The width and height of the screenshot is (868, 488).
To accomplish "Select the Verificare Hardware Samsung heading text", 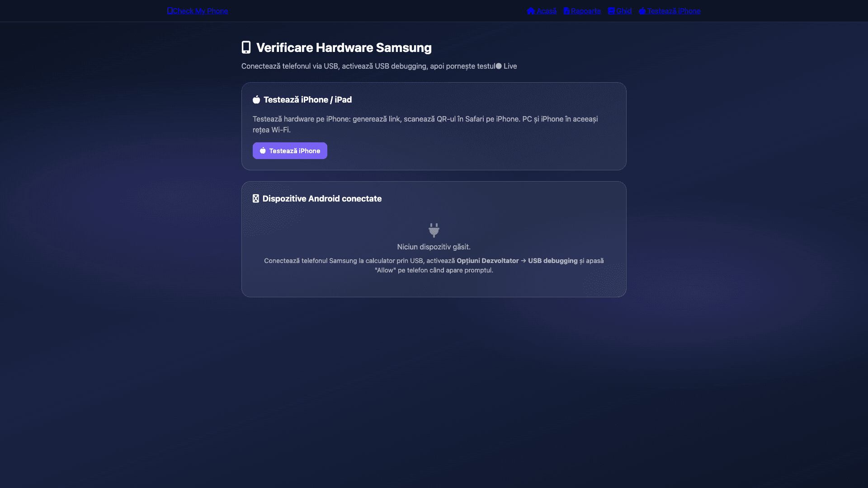I will (x=344, y=47).
